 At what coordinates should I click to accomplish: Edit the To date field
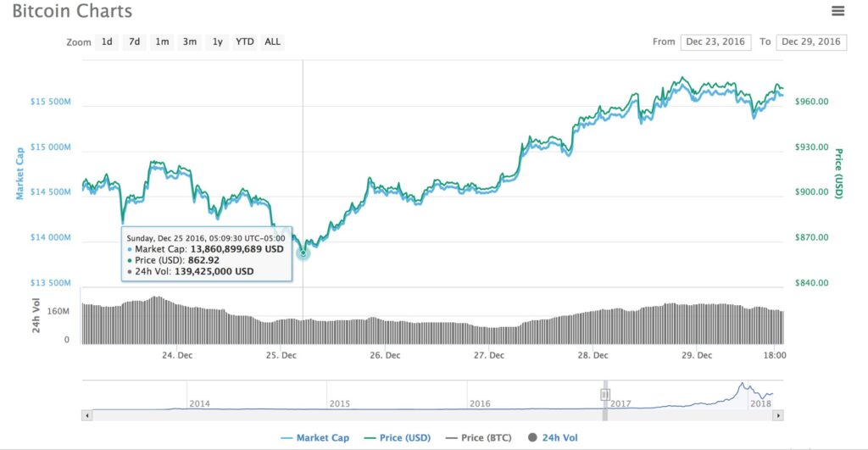[x=811, y=42]
